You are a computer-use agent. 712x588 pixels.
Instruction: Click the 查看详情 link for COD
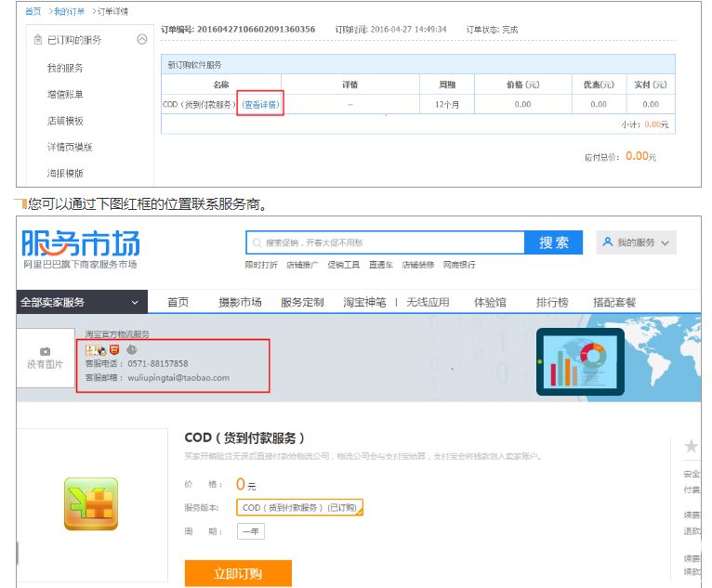[260, 104]
